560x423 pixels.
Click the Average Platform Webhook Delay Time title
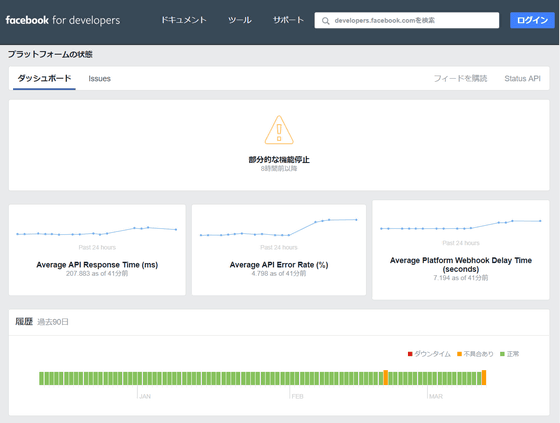pos(461,265)
